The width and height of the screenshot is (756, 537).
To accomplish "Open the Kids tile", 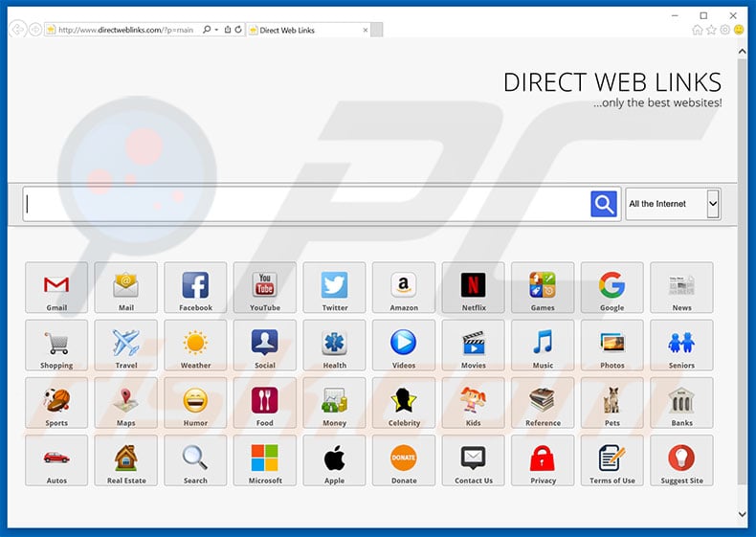I will point(473,403).
